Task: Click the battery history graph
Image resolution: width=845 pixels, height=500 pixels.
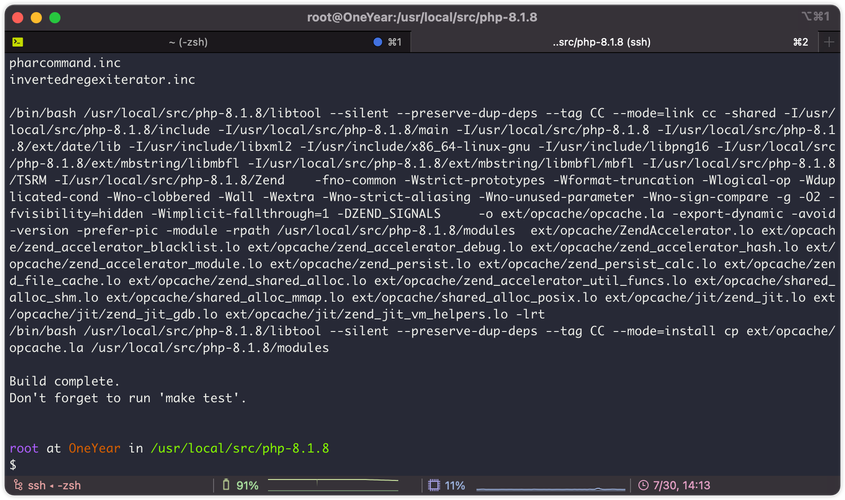Action: (333, 485)
